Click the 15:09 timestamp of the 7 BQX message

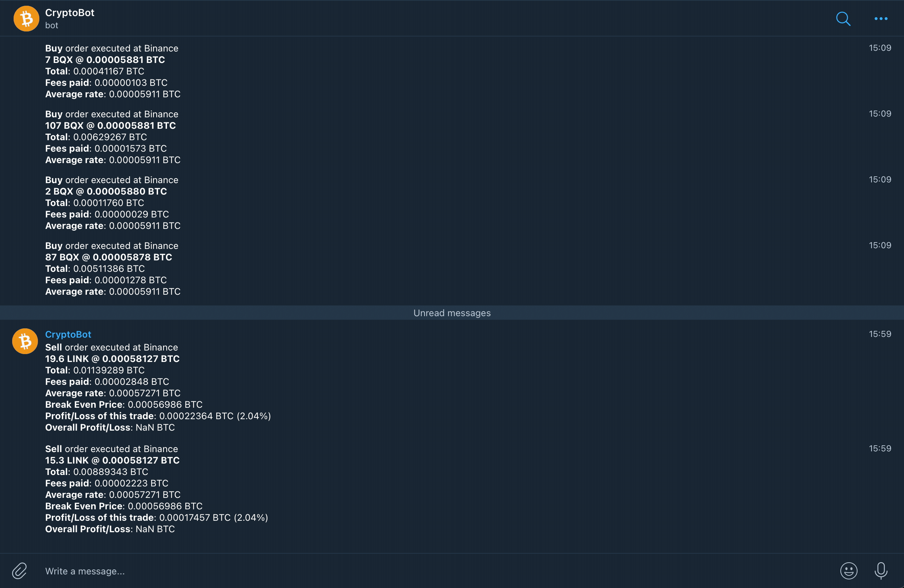[x=880, y=48]
